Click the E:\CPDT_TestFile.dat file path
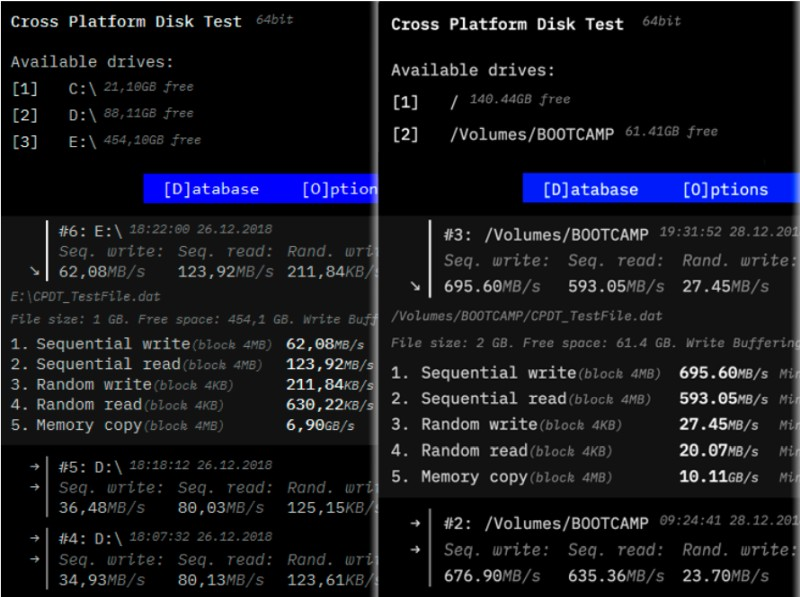Screen dimensions: 800x597 [85, 297]
